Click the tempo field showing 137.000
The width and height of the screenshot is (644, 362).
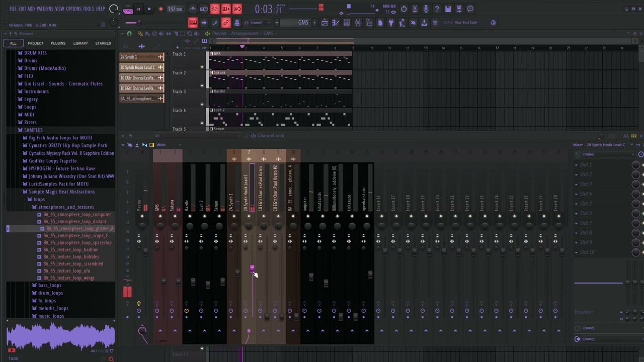(175, 9)
